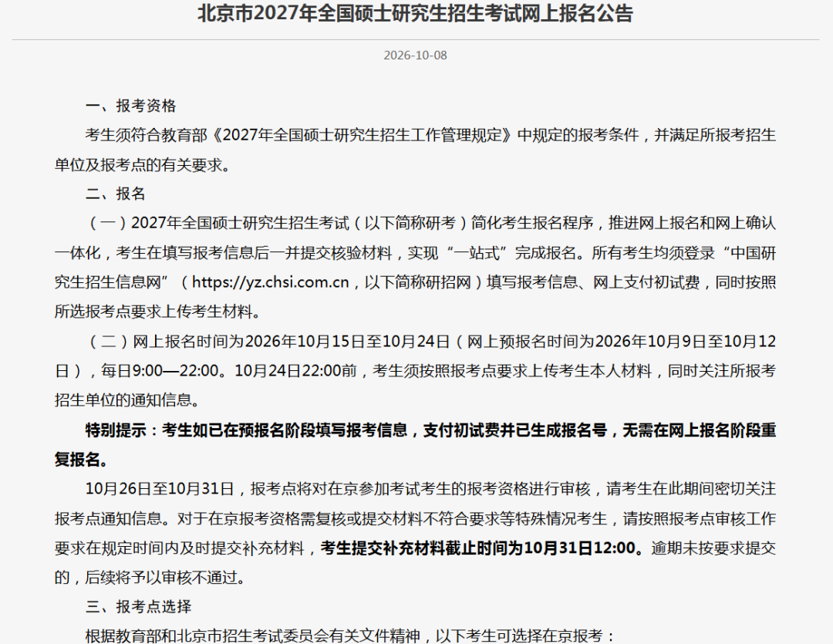Click the quoted phrase "一站式"
Viewport: 833px width, 644px height.
(477, 253)
